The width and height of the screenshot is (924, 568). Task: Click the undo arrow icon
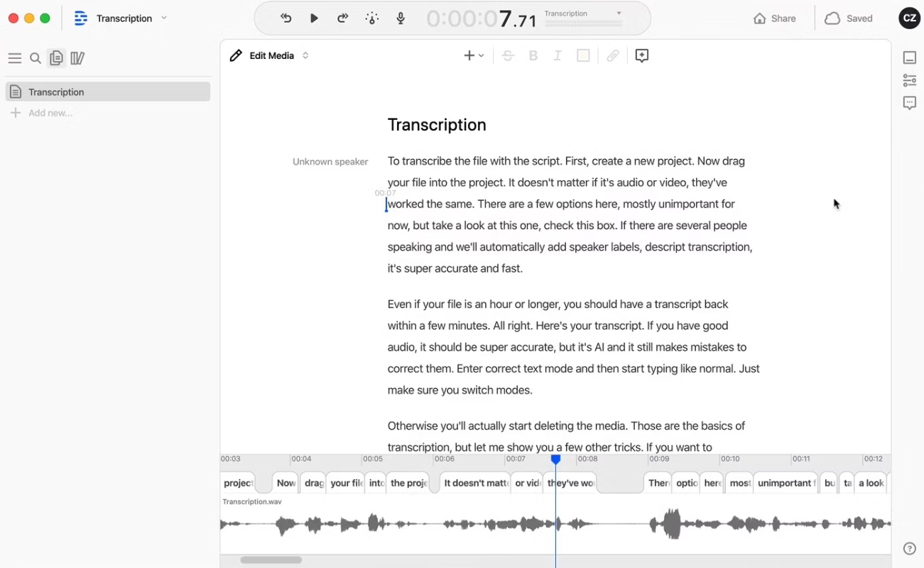(x=286, y=18)
